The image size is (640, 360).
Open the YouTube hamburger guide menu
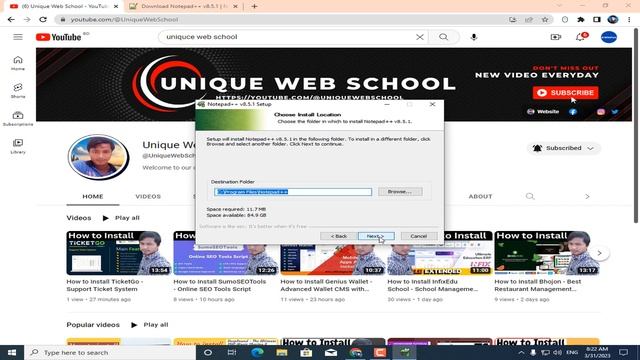18,37
